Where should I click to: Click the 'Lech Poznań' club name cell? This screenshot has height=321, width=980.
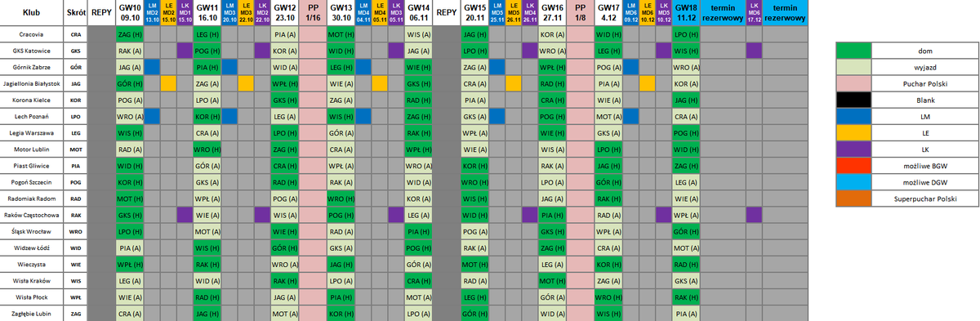pyautogui.click(x=32, y=115)
